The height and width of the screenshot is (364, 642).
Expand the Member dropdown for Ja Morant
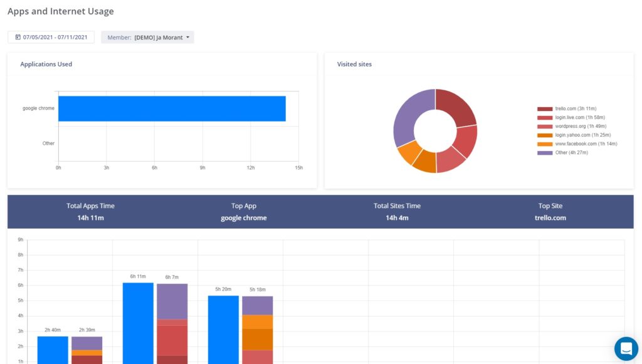[x=147, y=37]
